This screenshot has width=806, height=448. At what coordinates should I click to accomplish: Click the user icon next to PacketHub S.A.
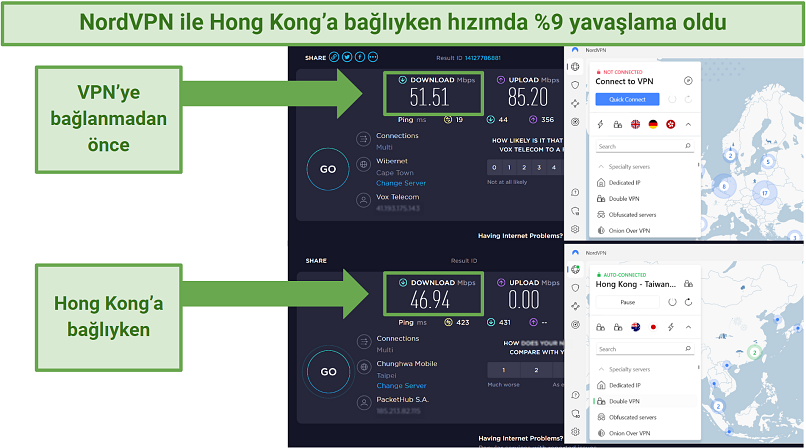click(364, 403)
